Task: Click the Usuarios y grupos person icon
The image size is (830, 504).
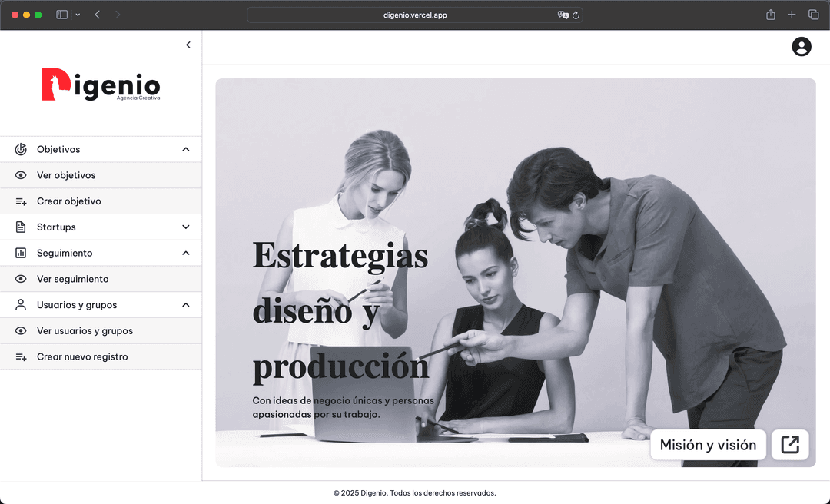Action: coord(21,305)
